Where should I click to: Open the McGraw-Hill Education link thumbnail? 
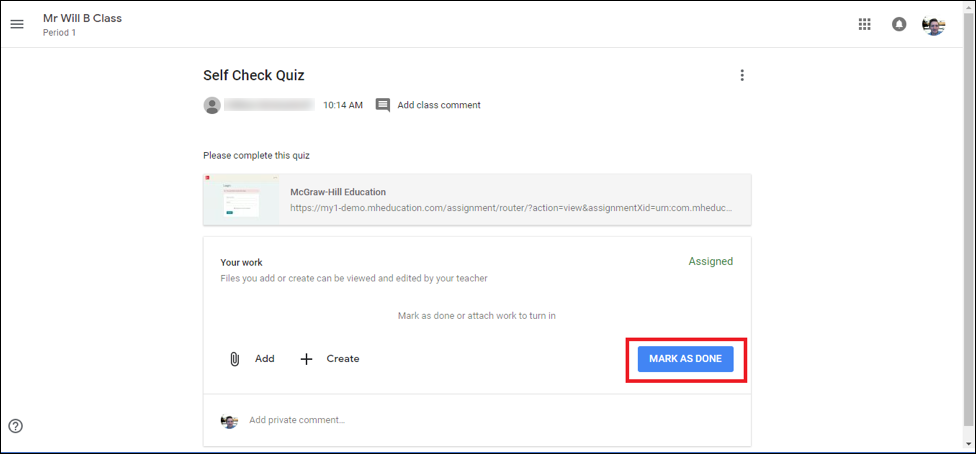pyautogui.click(x=241, y=199)
